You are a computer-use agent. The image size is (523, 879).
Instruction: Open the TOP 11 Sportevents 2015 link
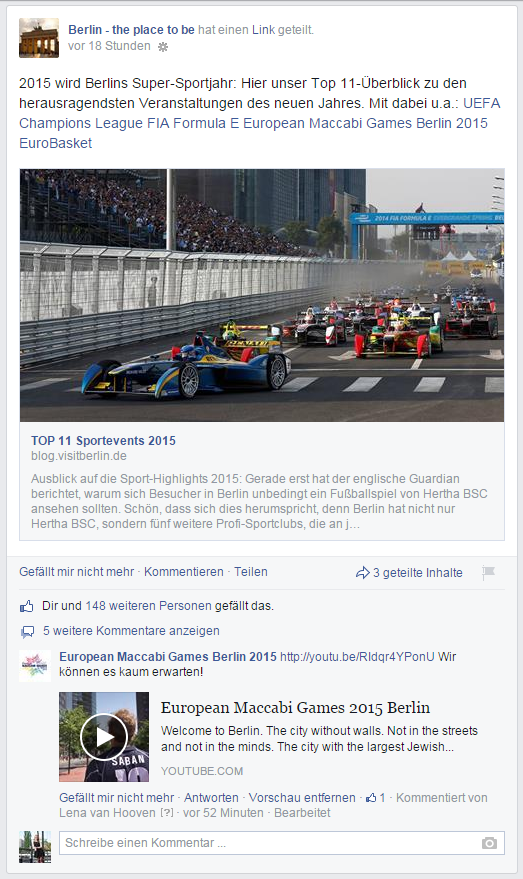(x=103, y=441)
